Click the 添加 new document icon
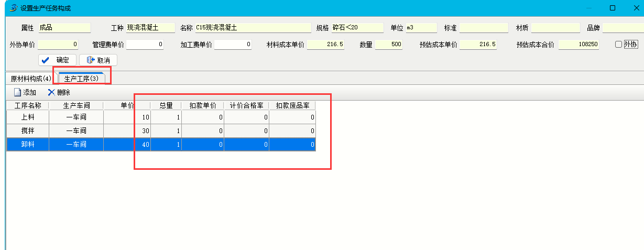Viewport: 644px width, 250px height. [x=17, y=92]
